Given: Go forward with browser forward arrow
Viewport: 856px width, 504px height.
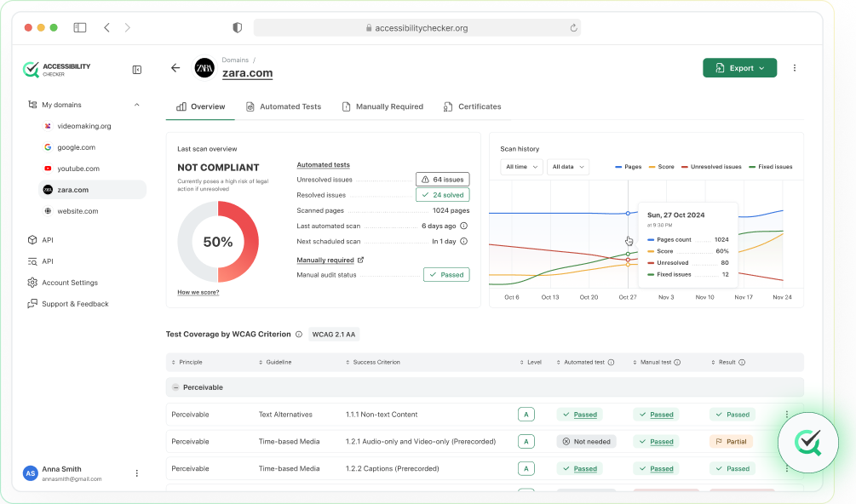Looking at the screenshot, I should [127, 27].
